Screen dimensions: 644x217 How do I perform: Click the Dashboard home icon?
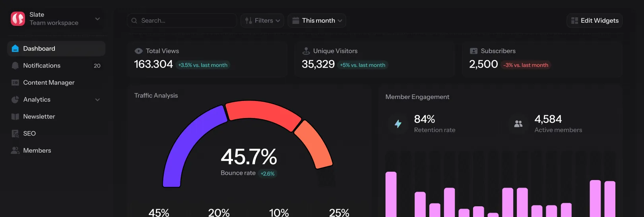pos(15,48)
